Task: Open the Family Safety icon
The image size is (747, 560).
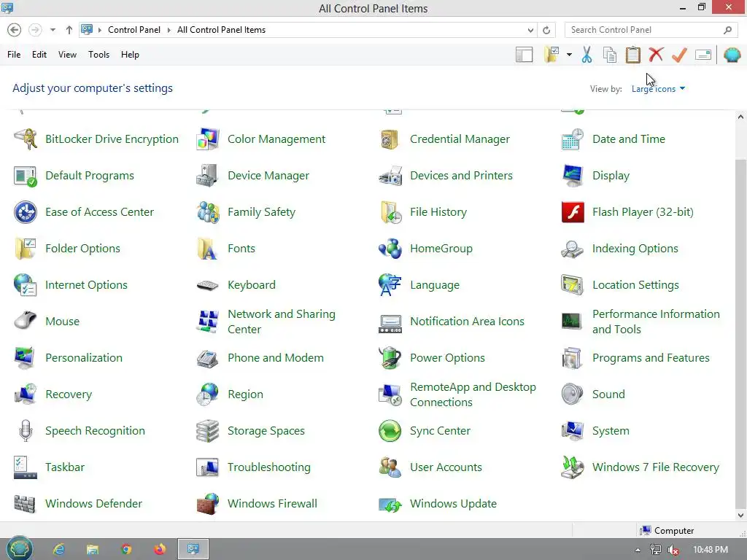Action: (x=208, y=212)
